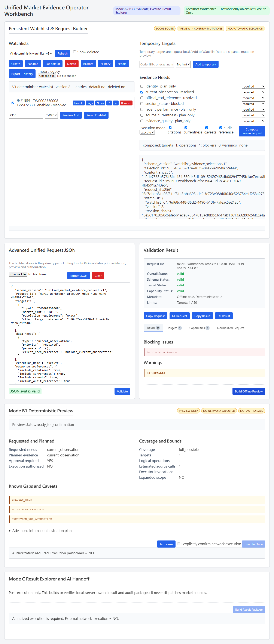Screen dimensions: 274x644
Task: Enable recent_performance evidence need
Action: click(142, 109)
